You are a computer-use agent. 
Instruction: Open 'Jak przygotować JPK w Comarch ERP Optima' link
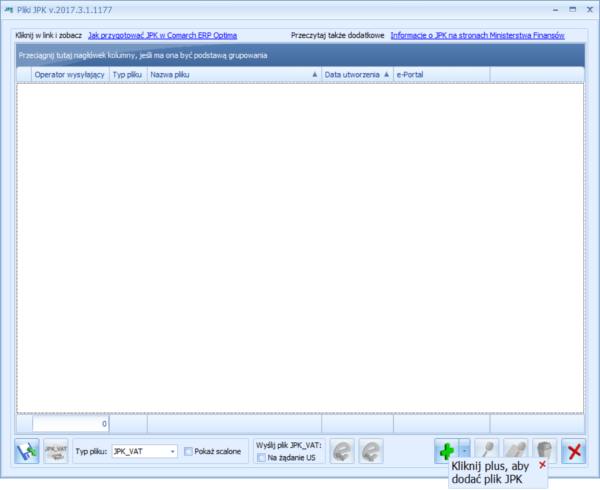[x=162, y=35]
